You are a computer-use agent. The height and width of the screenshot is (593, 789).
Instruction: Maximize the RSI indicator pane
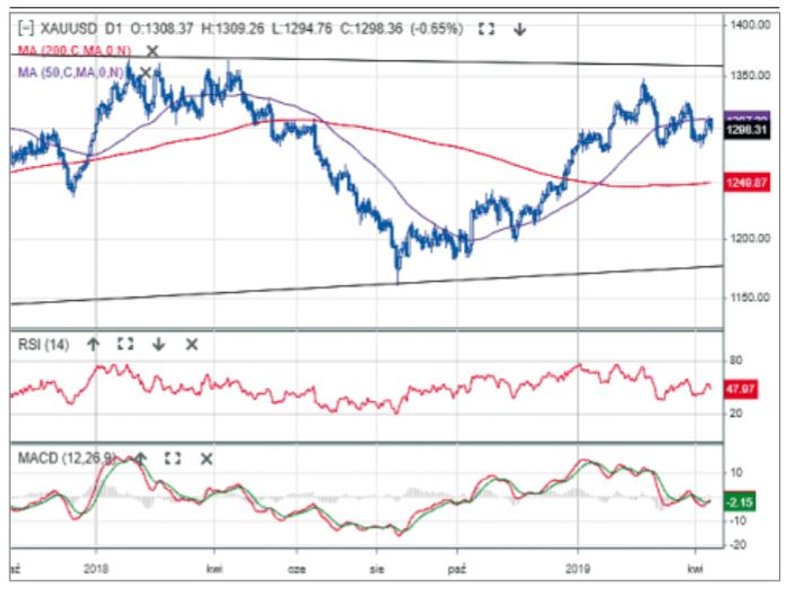click(x=125, y=344)
